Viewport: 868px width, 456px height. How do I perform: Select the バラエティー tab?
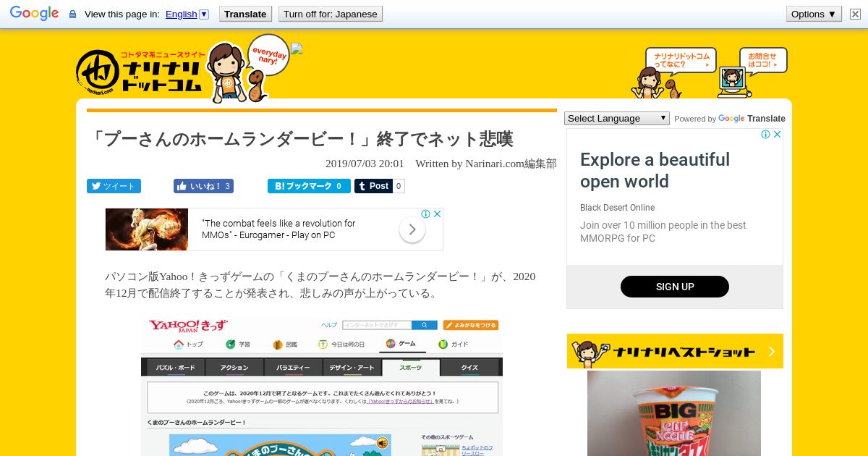[x=293, y=368]
